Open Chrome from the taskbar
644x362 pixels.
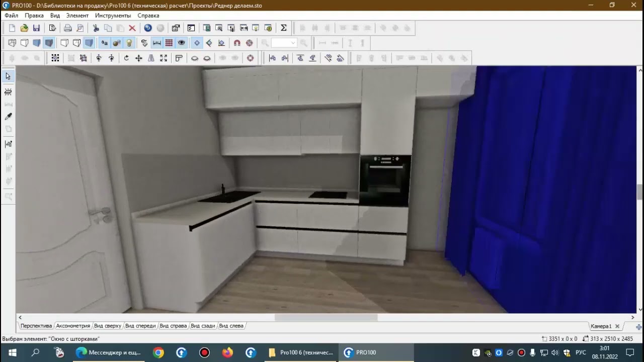158,352
